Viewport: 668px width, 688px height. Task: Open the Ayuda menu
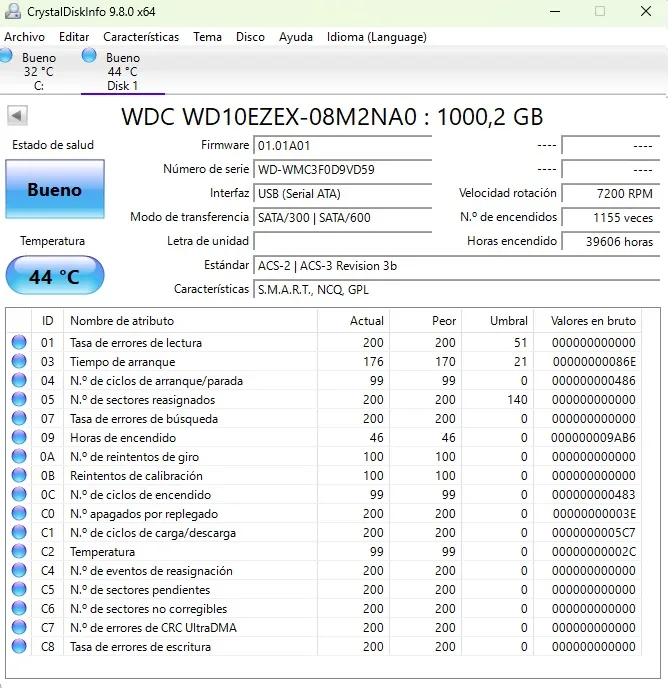tap(296, 37)
